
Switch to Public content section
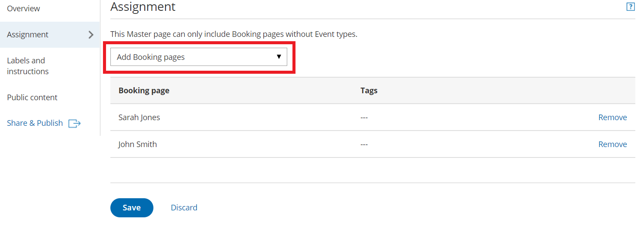point(32,98)
